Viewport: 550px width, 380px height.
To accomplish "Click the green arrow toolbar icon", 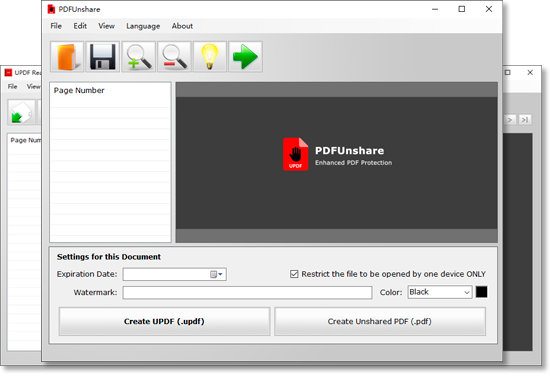I will coord(245,56).
